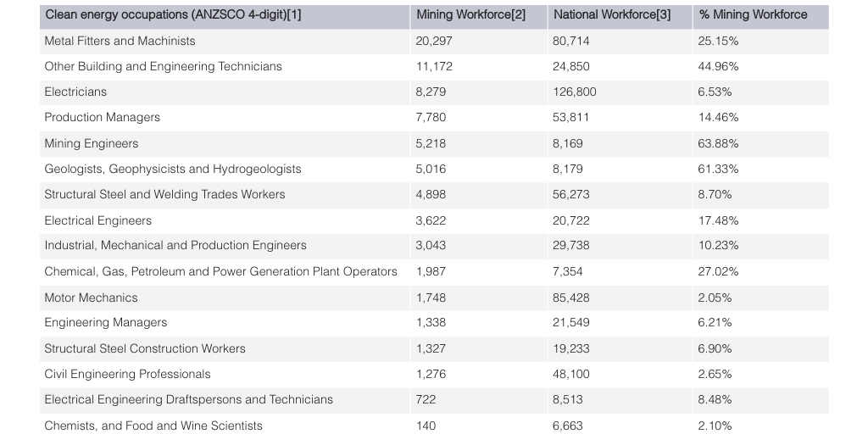Click the mining workforce value 3,622
The width and height of the screenshot is (868, 434).
(431, 220)
